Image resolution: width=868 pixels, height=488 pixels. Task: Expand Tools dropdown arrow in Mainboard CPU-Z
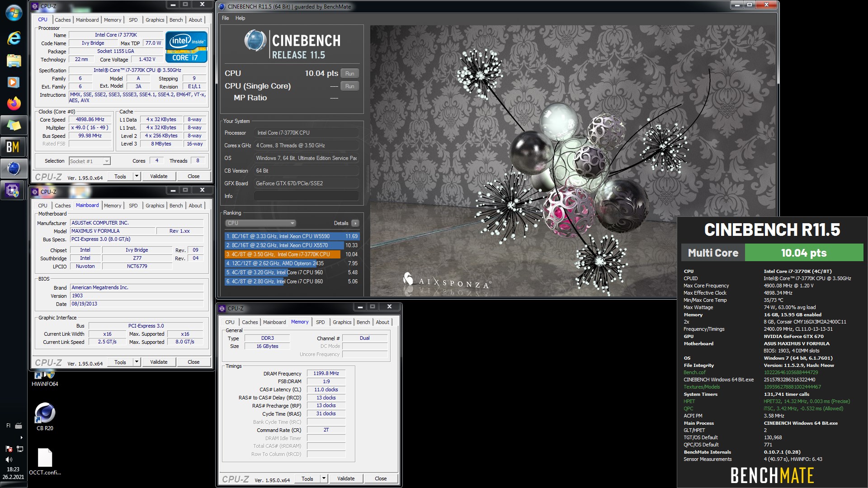coord(137,362)
